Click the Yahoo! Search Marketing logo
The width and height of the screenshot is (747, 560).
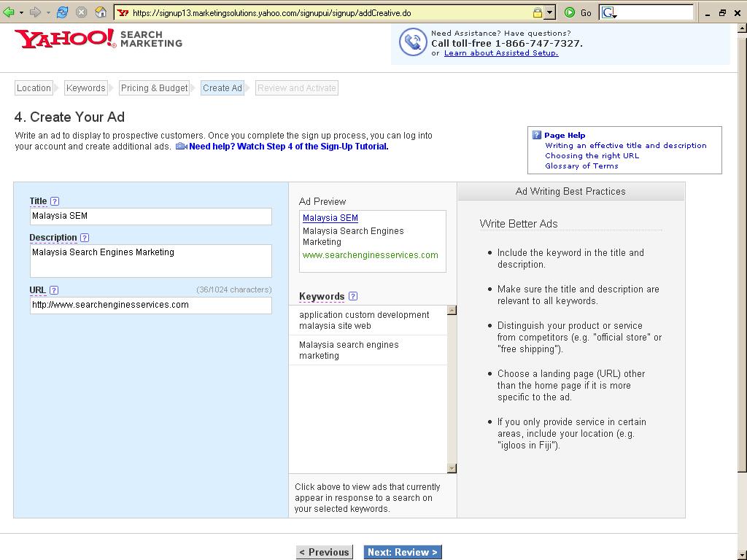98,39
